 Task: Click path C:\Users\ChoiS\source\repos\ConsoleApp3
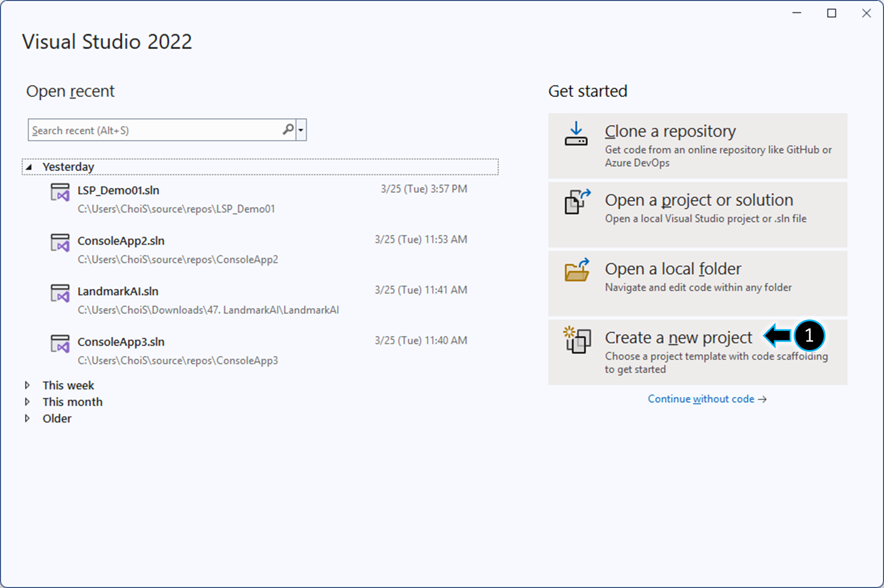pos(178,361)
